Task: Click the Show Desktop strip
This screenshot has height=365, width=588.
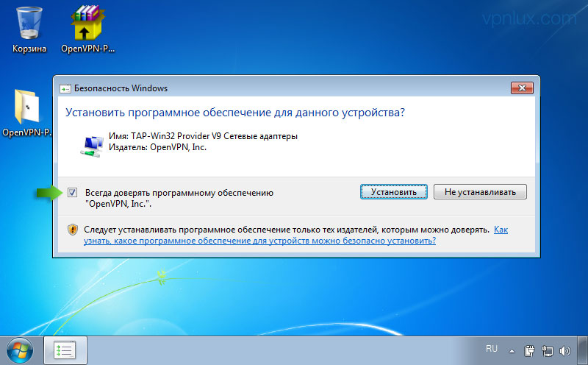Action: click(x=584, y=350)
